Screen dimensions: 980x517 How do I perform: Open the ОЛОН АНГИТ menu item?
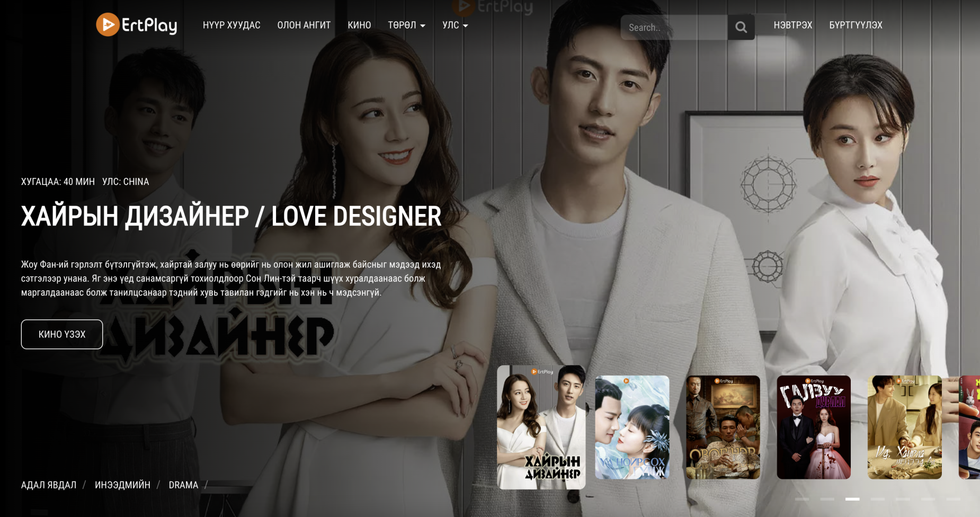click(304, 25)
